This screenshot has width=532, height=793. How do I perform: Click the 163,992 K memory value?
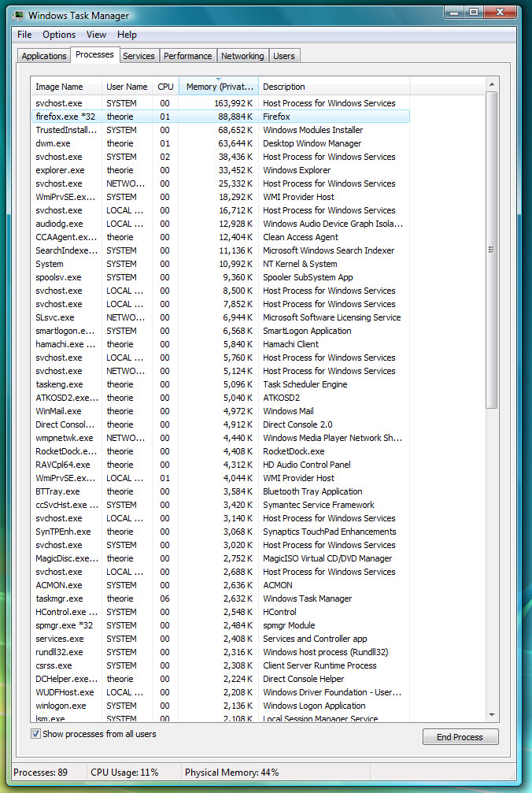(233, 103)
